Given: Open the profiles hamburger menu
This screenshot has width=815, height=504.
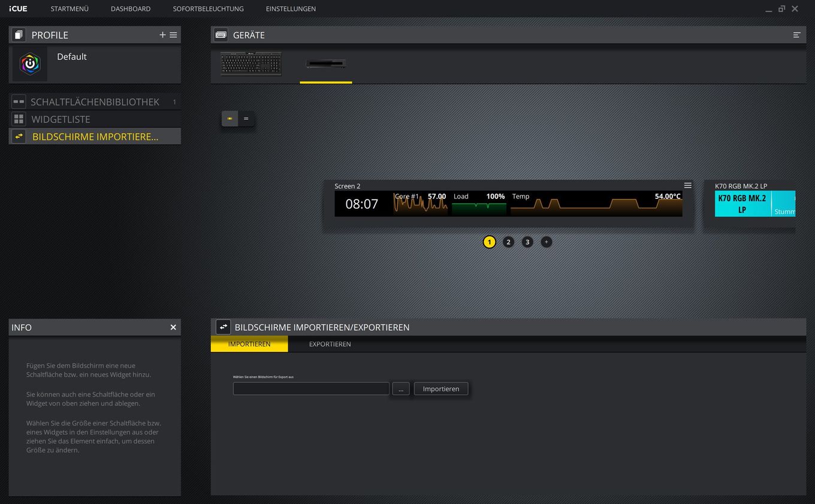Looking at the screenshot, I should click(173, 35).
